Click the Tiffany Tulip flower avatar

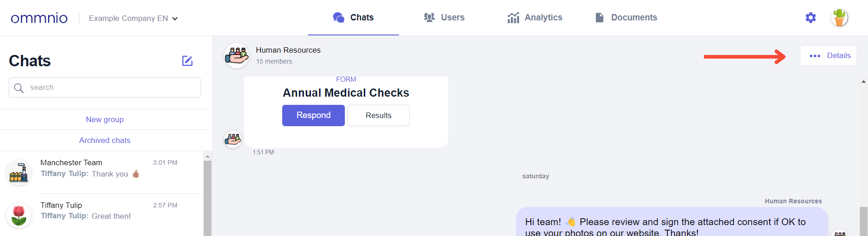click(x=19, y=215)
